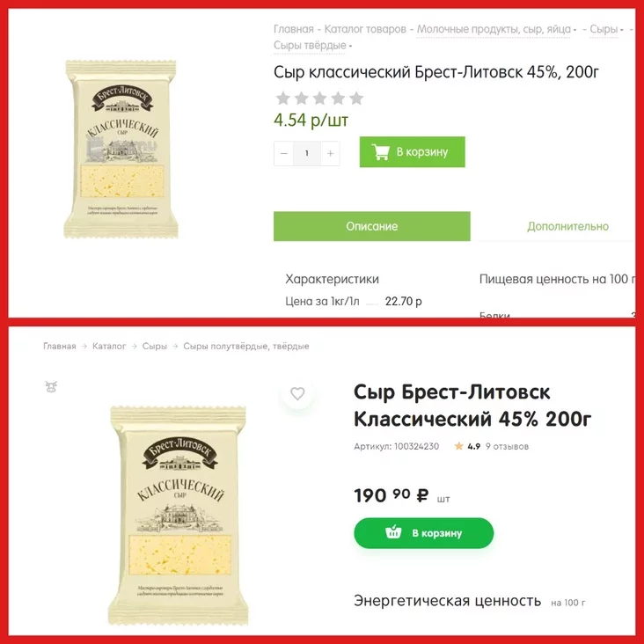The width and height of the screenshot is (644, 644).
Task: Click the shopping cart icon on upper button
Action: pyautogui.click(x=380, y=152)
